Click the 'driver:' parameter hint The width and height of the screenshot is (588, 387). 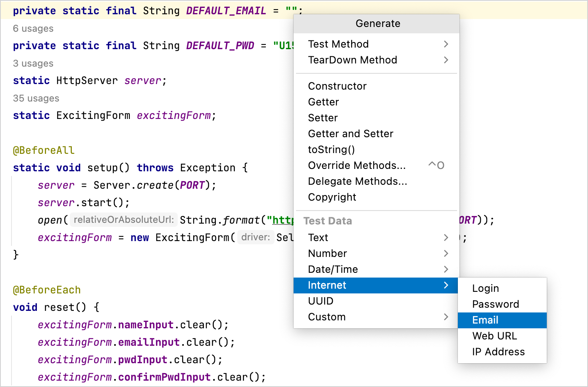click(256, 237)
